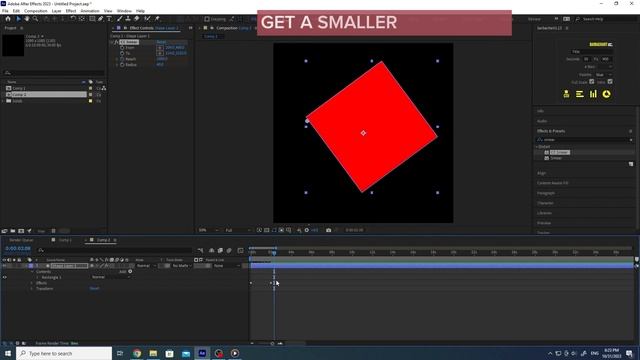Click the shy layers icon in timeline header
This screenshot has height=360, width=640.
coord(211,250)
